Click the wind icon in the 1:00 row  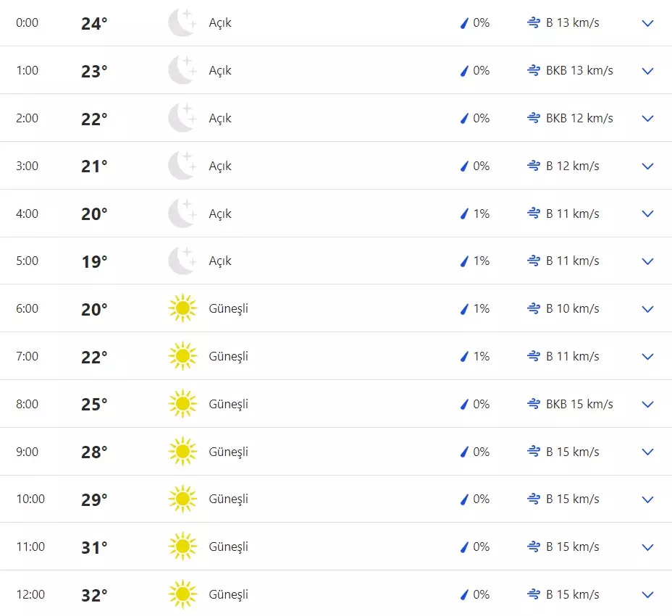[x=534, y=71]
